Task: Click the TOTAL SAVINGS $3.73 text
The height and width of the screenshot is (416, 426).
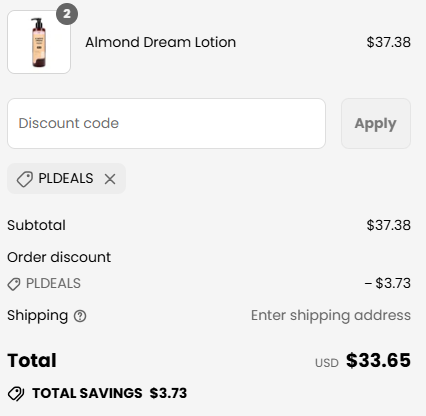Action: pyautogui.click(x=109, y=393)
